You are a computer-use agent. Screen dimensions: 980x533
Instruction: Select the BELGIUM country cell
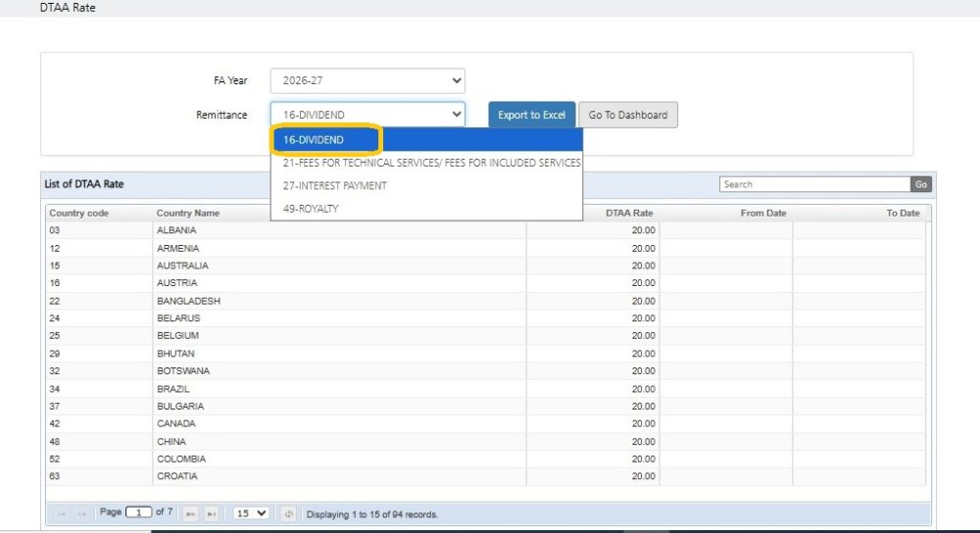coord(339,335)
